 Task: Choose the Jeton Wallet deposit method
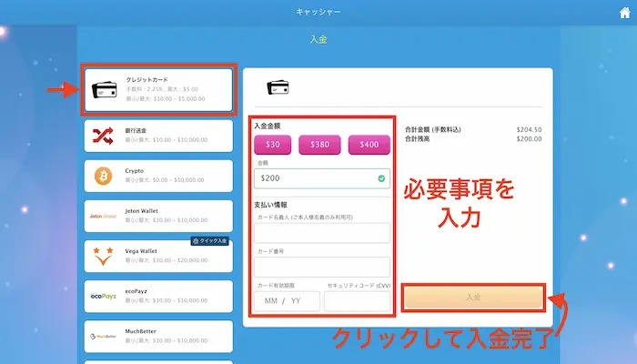[x=158, y=217]
